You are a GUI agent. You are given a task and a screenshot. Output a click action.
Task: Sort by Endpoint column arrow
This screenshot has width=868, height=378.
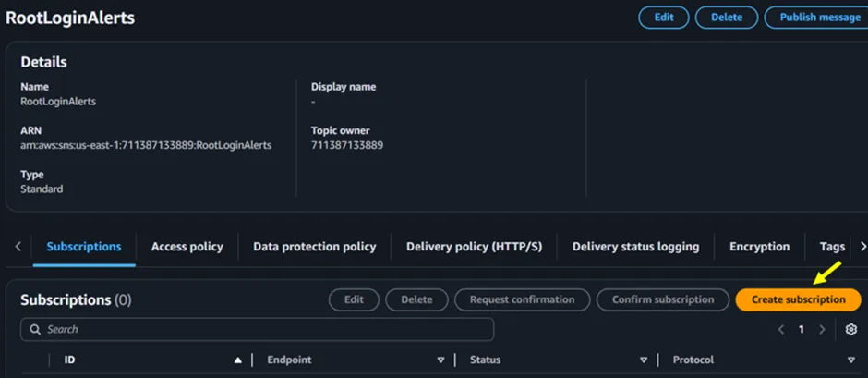440,360
